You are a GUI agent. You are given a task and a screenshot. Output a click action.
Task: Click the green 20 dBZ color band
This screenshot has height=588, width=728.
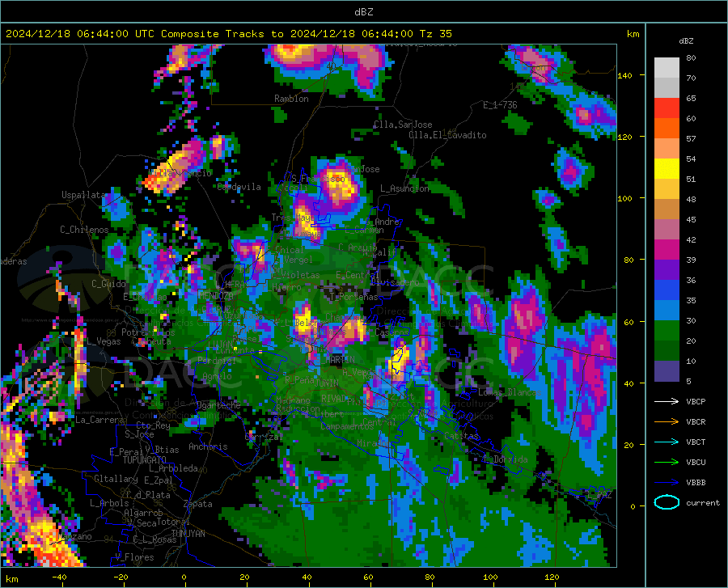coord(667,330)
